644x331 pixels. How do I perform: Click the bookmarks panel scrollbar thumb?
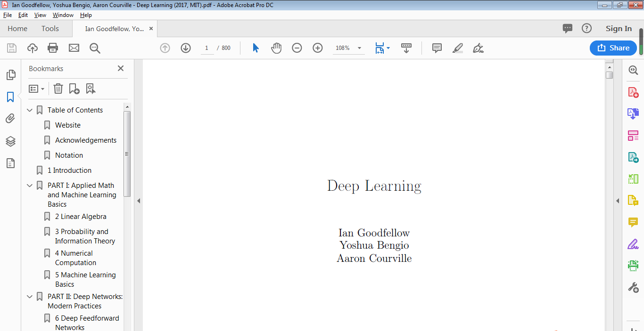pyautogui.click(x=127, y=154)
